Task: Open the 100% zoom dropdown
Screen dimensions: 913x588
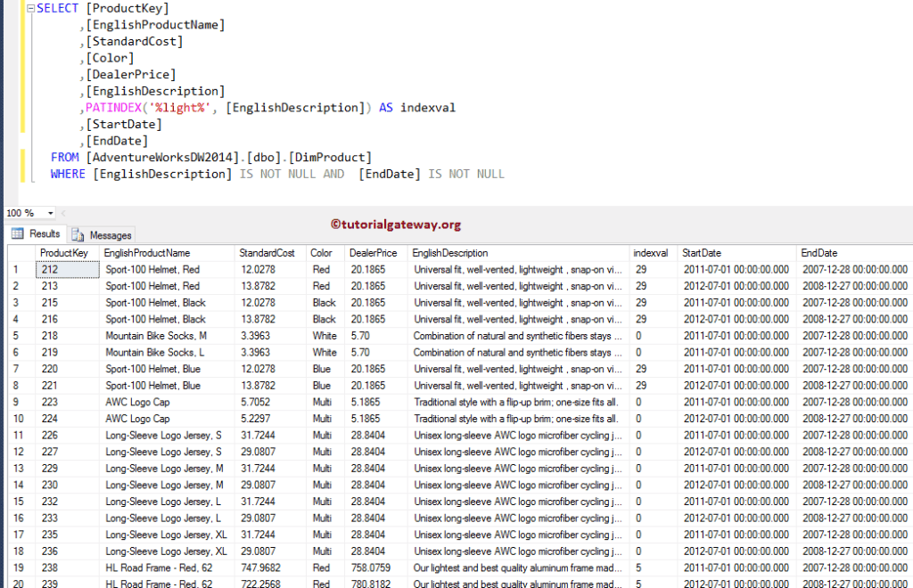Action: click(50, 213)
